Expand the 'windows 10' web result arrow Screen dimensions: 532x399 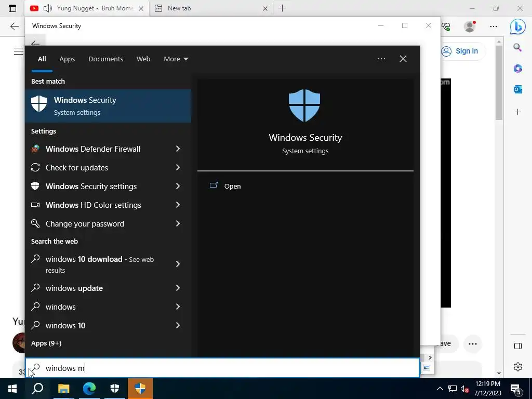178,325
